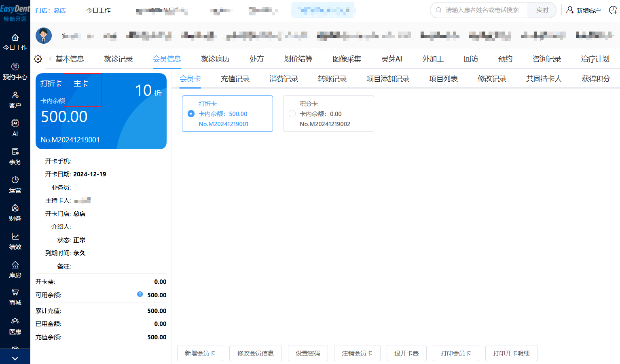Image resolution: width=620 pixels, height=364 pixels.
Task: Open the 处方 tab
Action: (256, 59)
